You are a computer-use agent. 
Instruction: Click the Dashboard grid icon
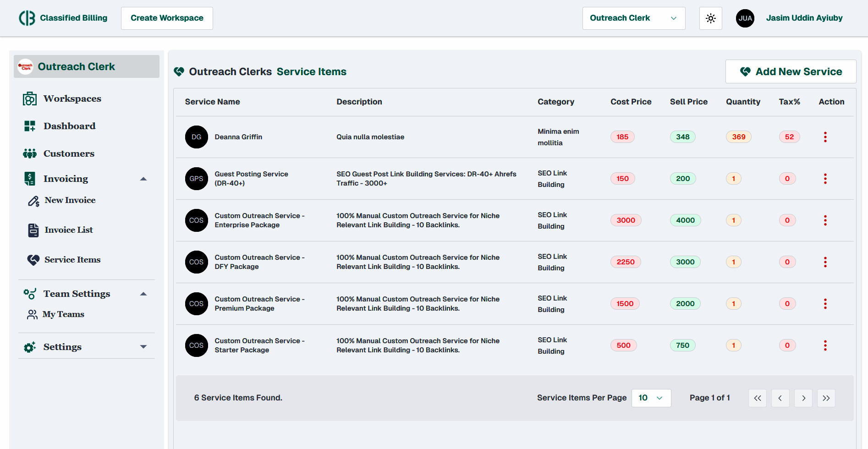(x=30, y=126)
